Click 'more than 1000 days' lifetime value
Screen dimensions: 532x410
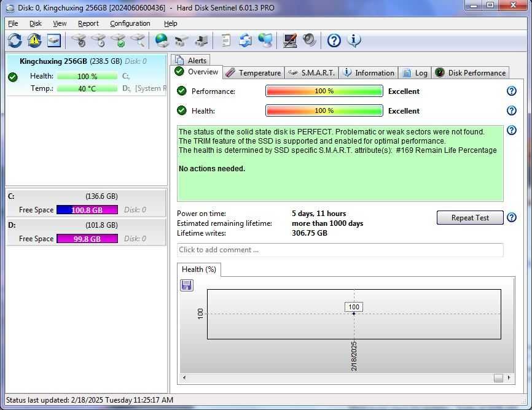click(x=327, y=223)
